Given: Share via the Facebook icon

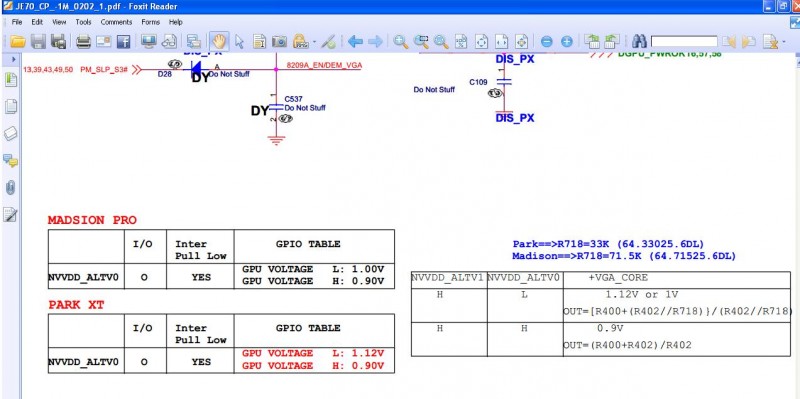Looking at the screenshot, I should pyautogui.click(x=123, y=41).
